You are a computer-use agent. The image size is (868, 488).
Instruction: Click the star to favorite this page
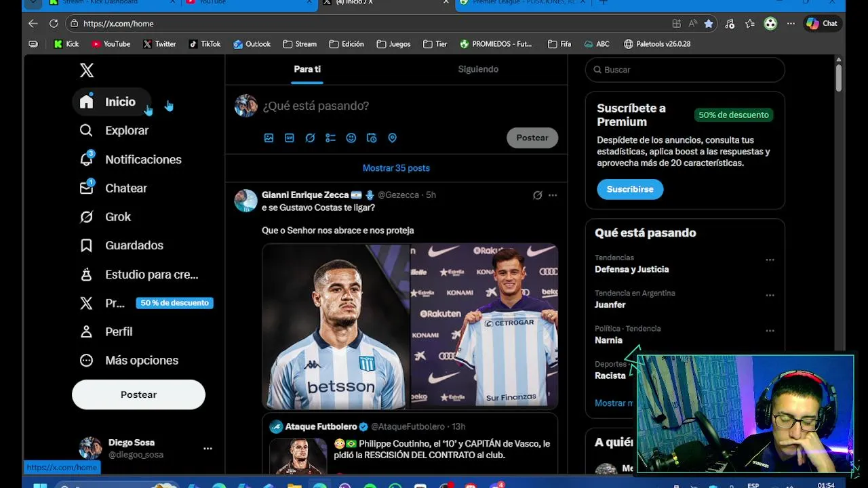point(709,23)
